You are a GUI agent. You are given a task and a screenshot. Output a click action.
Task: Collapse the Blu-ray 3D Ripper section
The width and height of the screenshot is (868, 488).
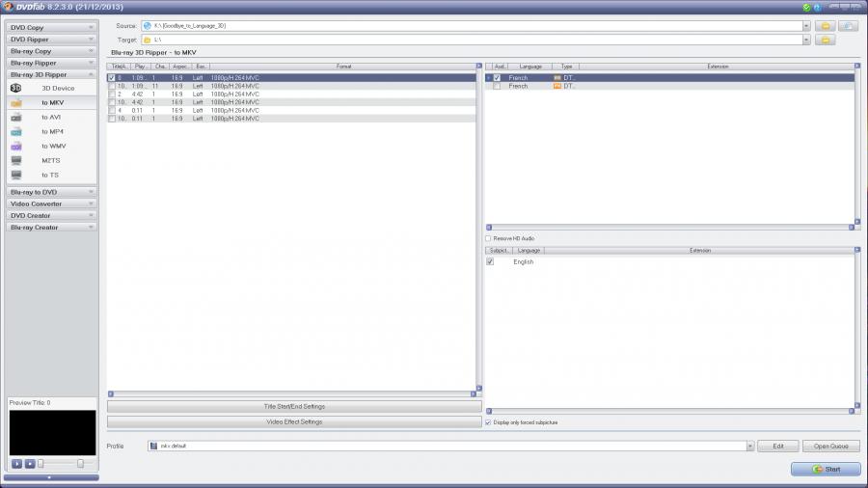coord(51,74)
